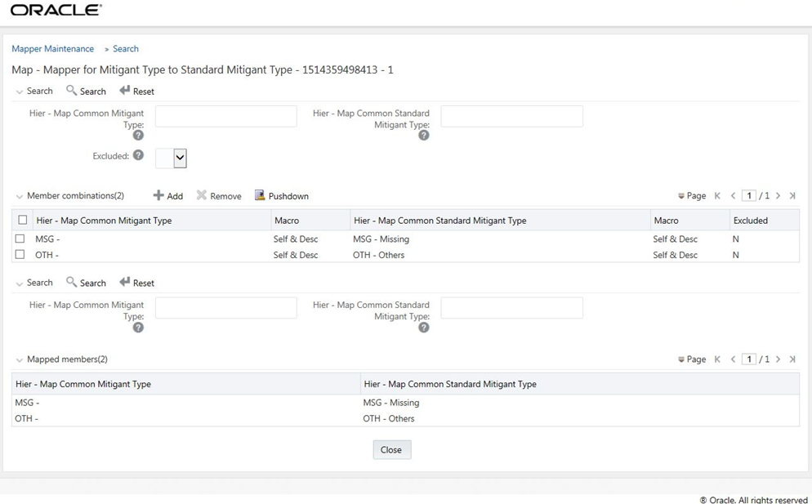Focus lower Hier - Map Common Mitigant Type field

coord(226,308)
